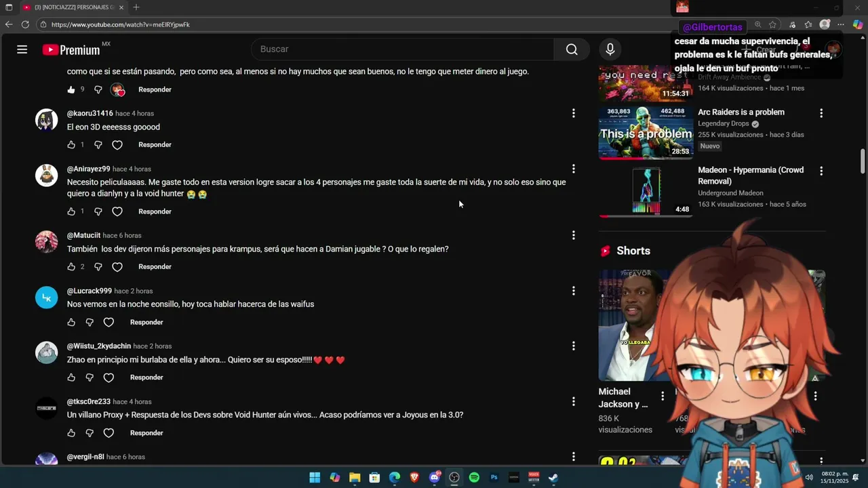The image size is (868, 488).
Task: Click the search magnifier button
Action: pos(572,49)
